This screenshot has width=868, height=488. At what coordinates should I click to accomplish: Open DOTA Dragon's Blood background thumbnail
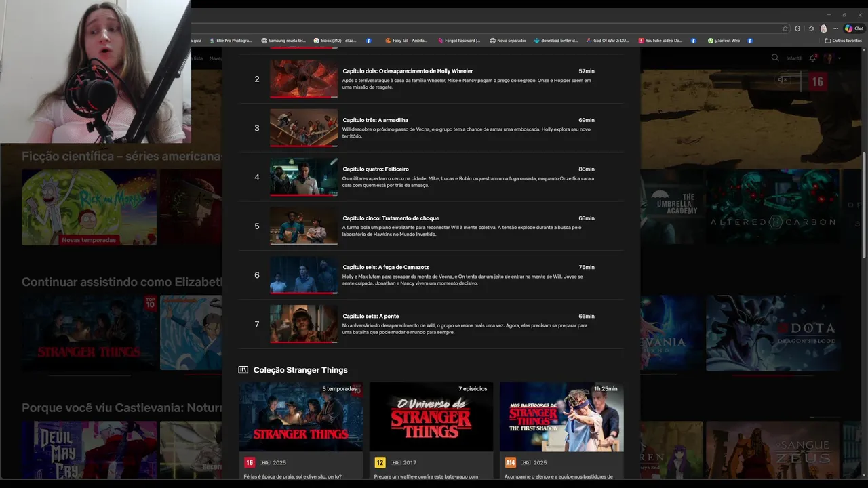tap(773, 333)
